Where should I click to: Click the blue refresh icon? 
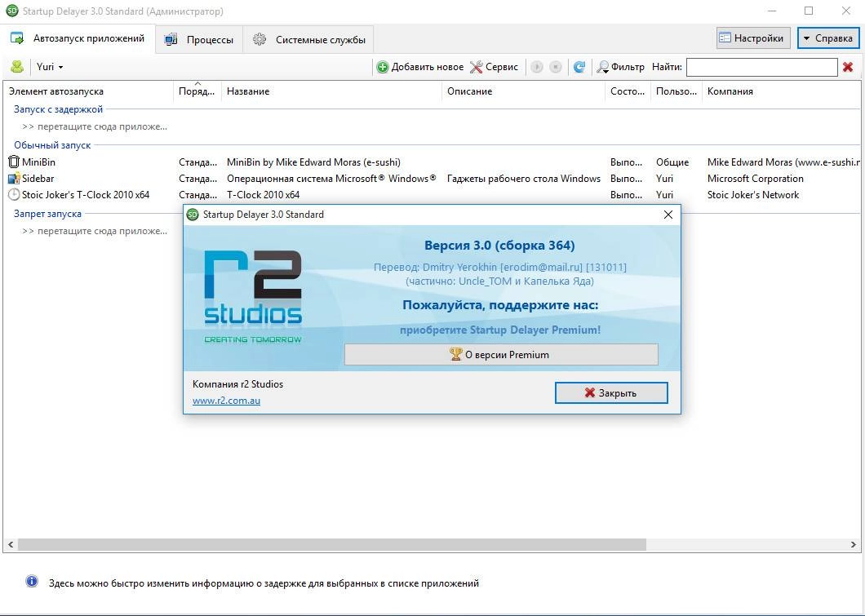click(579, 67)
